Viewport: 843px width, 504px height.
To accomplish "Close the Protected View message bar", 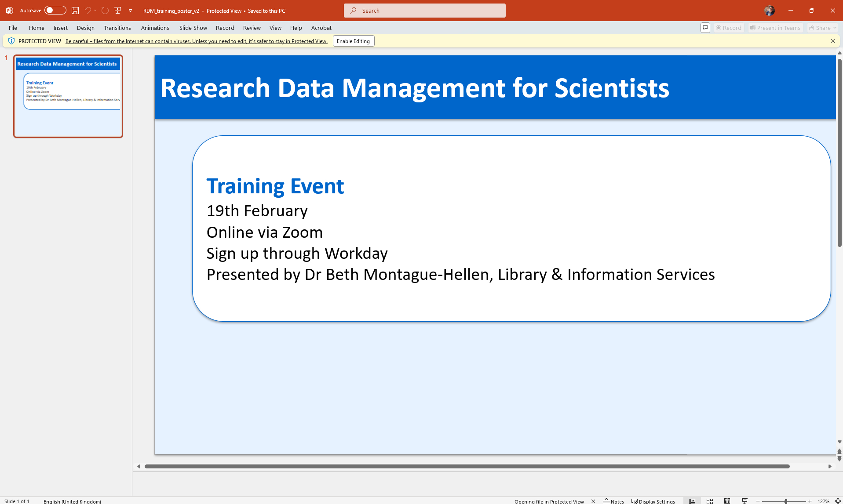I will coord(832,41).
